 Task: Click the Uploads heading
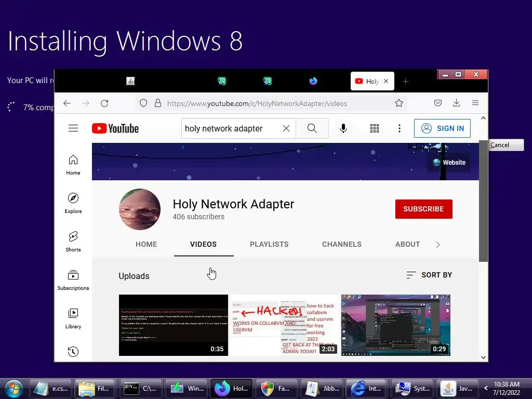134,276
